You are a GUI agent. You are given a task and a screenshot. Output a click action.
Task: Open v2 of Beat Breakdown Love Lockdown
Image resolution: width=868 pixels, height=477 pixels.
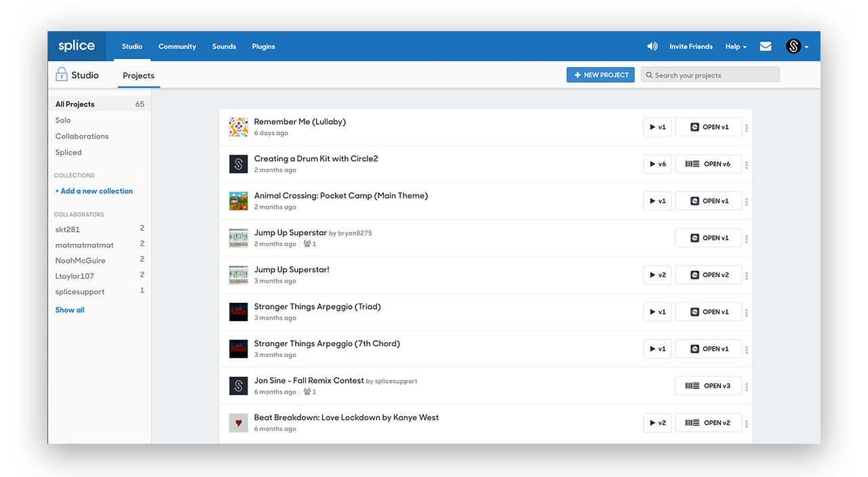[709, 423]
